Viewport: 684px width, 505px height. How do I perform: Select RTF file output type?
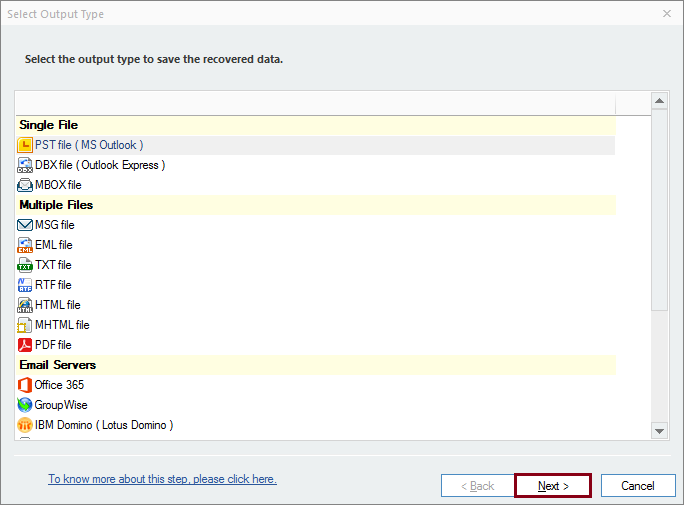tap(315, 285)
